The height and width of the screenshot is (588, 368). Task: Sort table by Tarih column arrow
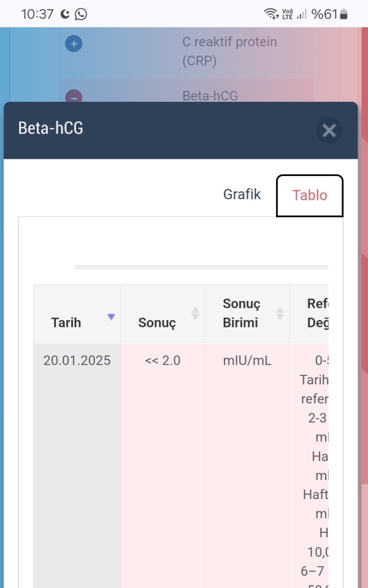pos(111,317)
